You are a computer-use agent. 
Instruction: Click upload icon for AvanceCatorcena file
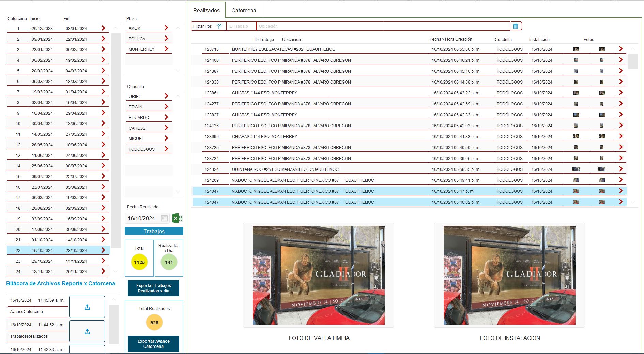point(87,307)
